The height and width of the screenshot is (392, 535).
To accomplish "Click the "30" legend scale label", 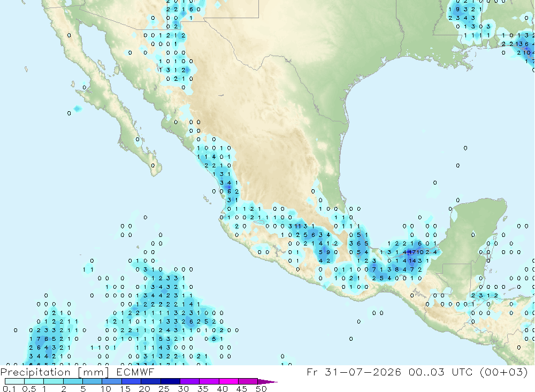I will tap(184, 389).
